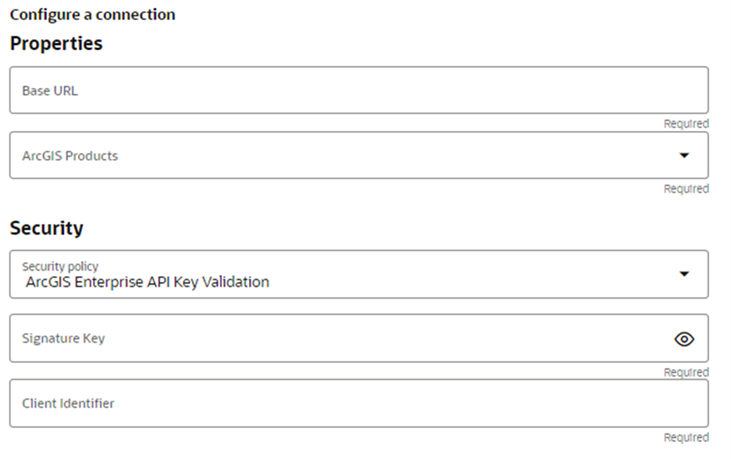
Task: Click the Security policy field label
Action: 60,266
